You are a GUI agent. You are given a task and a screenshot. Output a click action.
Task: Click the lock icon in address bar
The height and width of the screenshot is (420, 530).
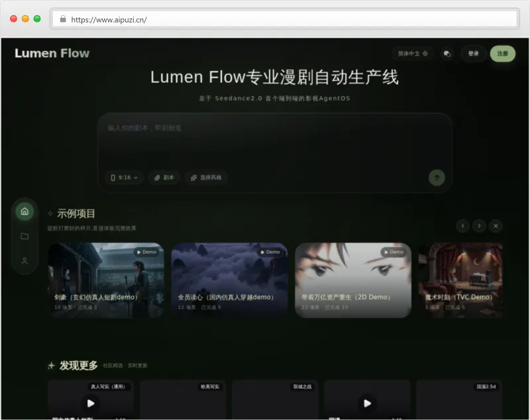point(63,19)
